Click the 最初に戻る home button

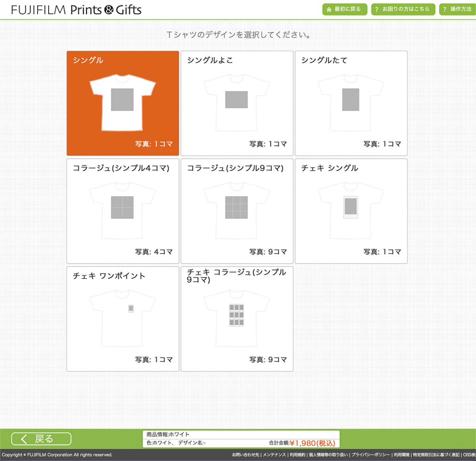[344, 9]
